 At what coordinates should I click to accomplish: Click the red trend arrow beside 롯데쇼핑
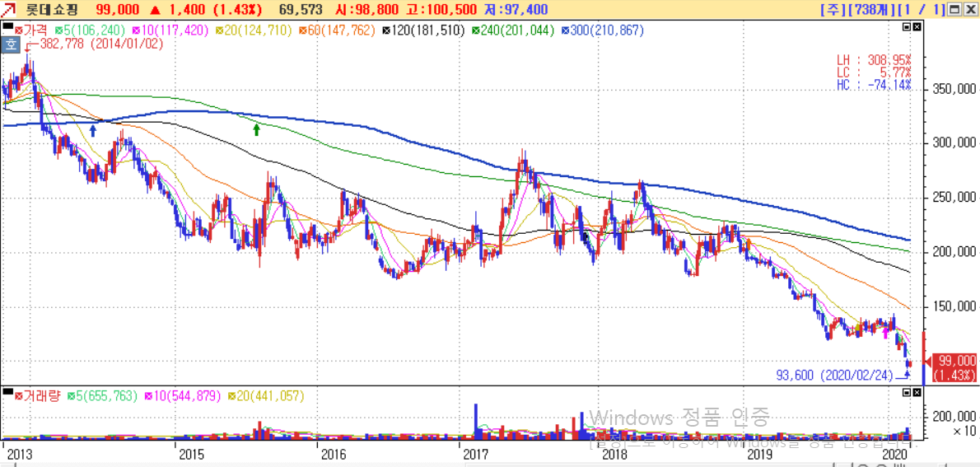9,9
